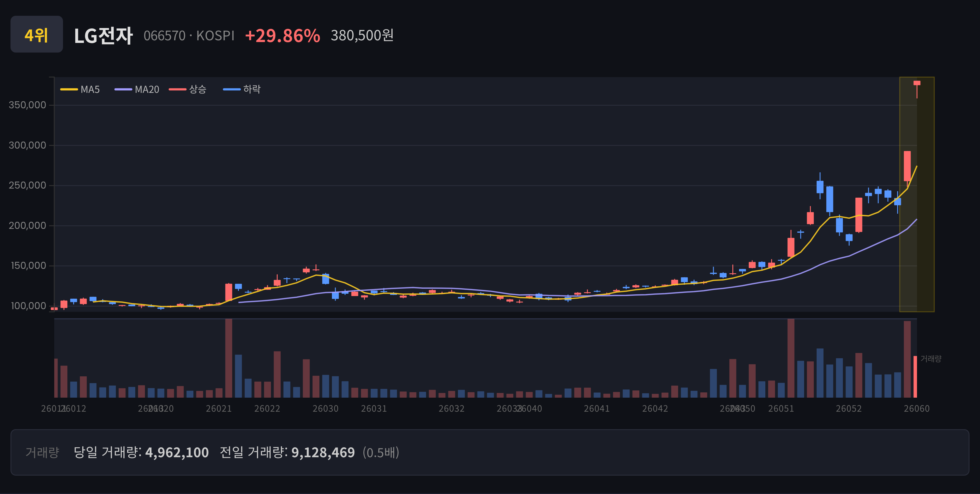
Task: Click the 26022 x-axis date label
Action: click(x=267, y=409)
